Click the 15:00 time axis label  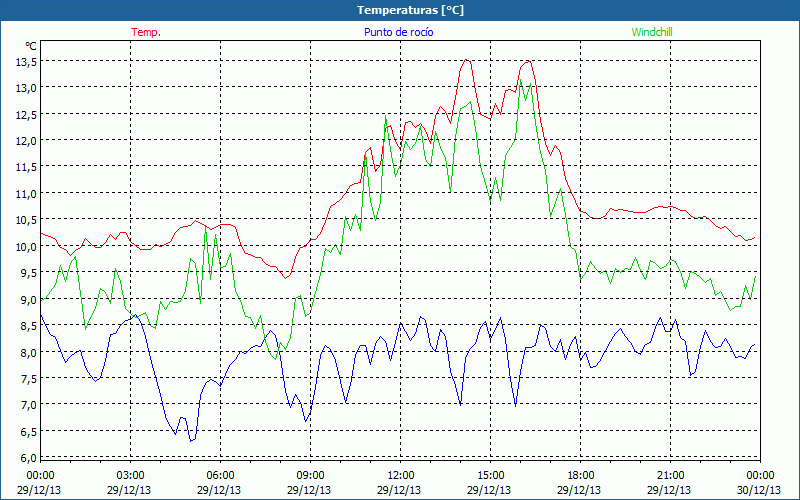490,476
